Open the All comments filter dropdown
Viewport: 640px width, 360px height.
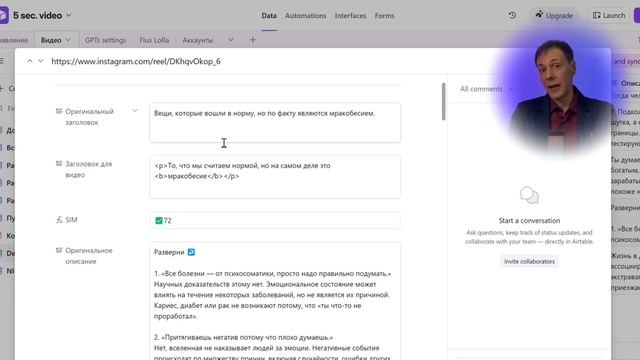point(486,89)
